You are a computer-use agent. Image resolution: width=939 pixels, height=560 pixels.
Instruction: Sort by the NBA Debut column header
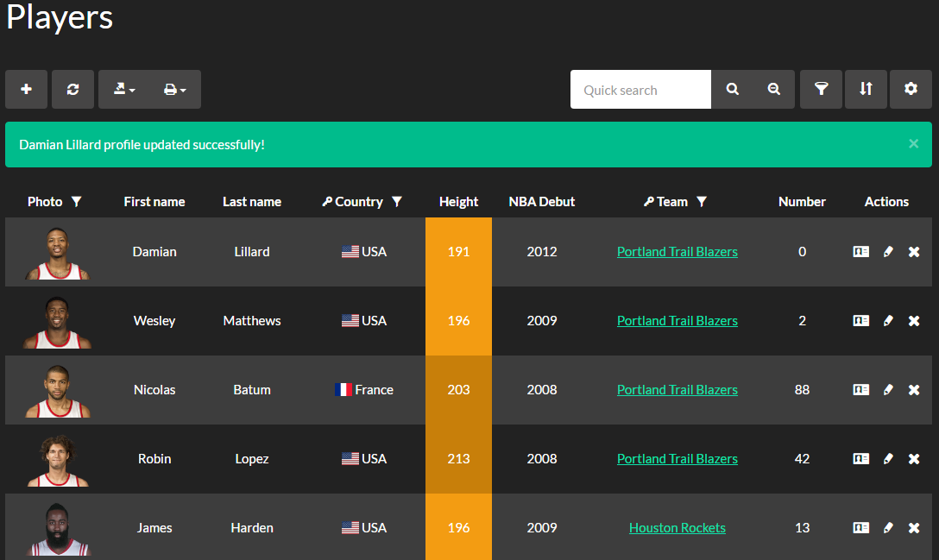click(541, 202)
